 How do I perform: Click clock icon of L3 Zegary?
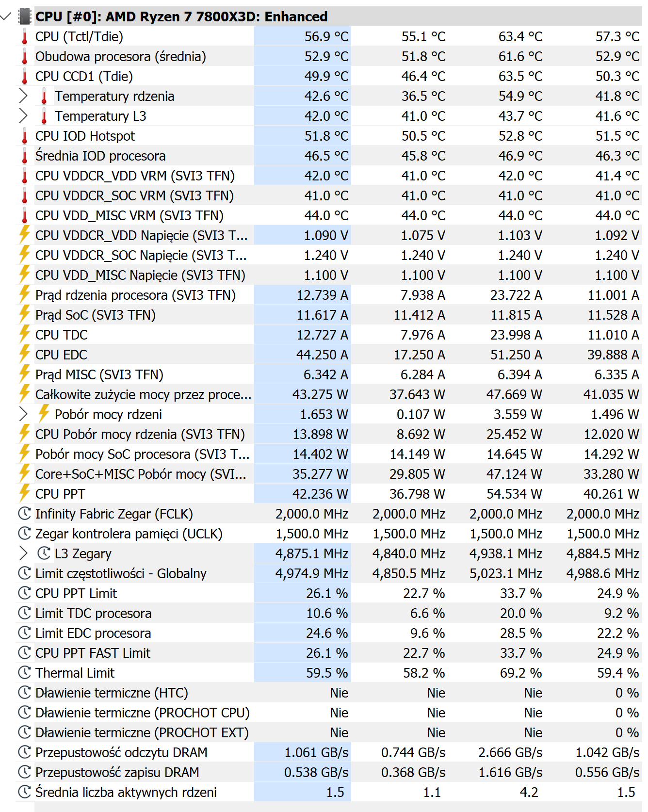point(44,553)
